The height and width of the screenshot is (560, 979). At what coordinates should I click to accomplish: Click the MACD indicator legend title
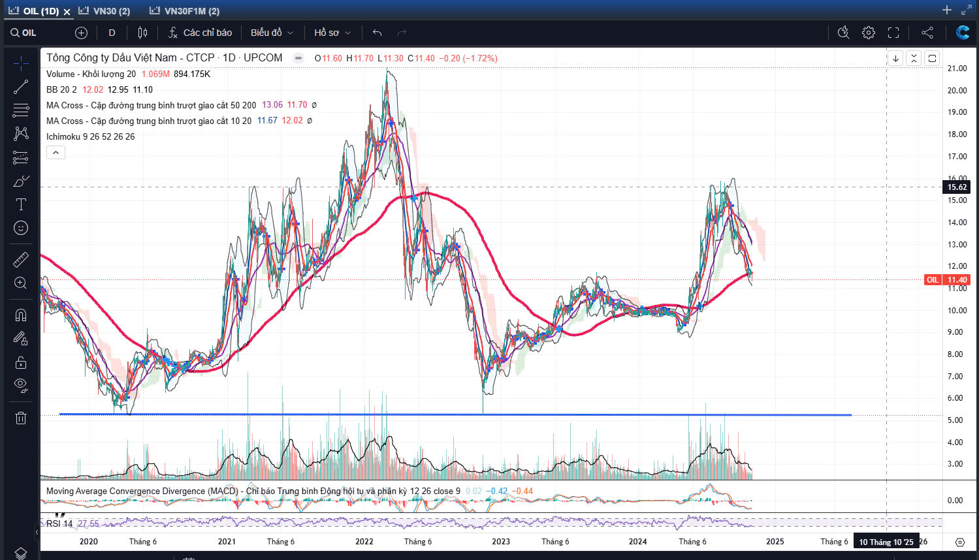tap(253, 491)
